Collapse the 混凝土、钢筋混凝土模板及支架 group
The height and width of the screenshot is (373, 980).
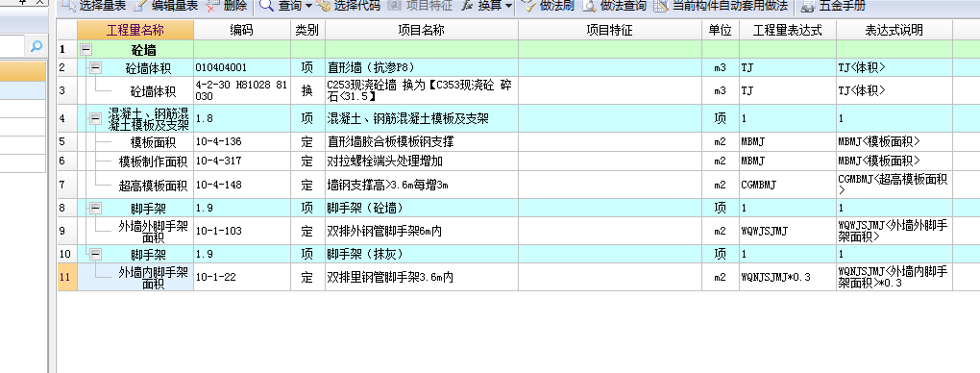click(96, 118)
